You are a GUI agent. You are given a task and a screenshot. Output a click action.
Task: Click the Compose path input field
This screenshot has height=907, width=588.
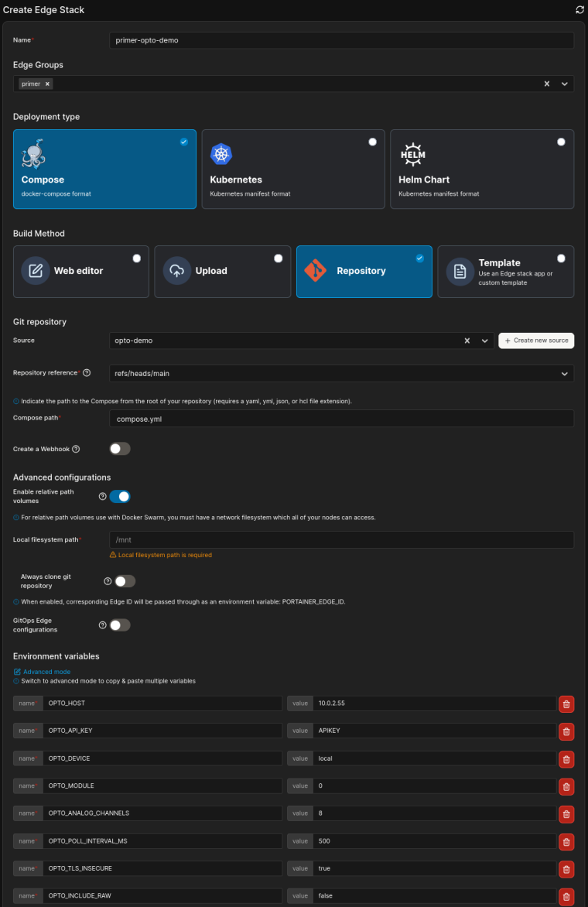click(x=341, y=419)
